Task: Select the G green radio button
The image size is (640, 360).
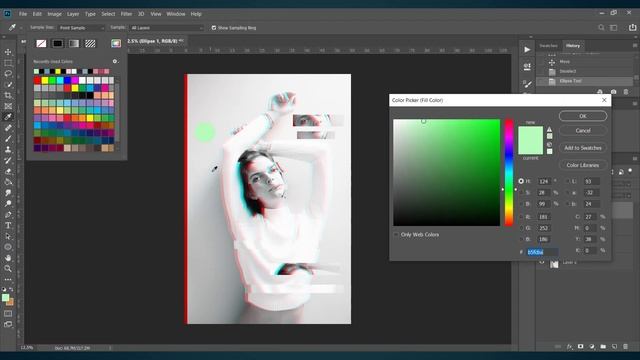Action: tap(521, 228)
